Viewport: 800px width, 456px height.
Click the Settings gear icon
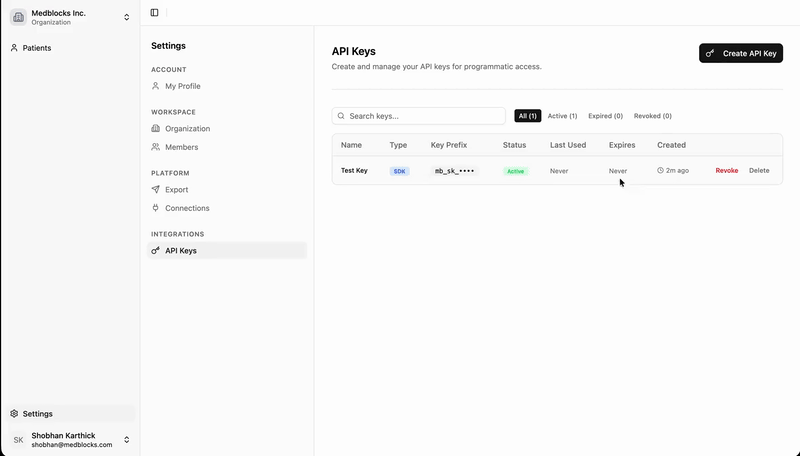(x=14, y=414)
